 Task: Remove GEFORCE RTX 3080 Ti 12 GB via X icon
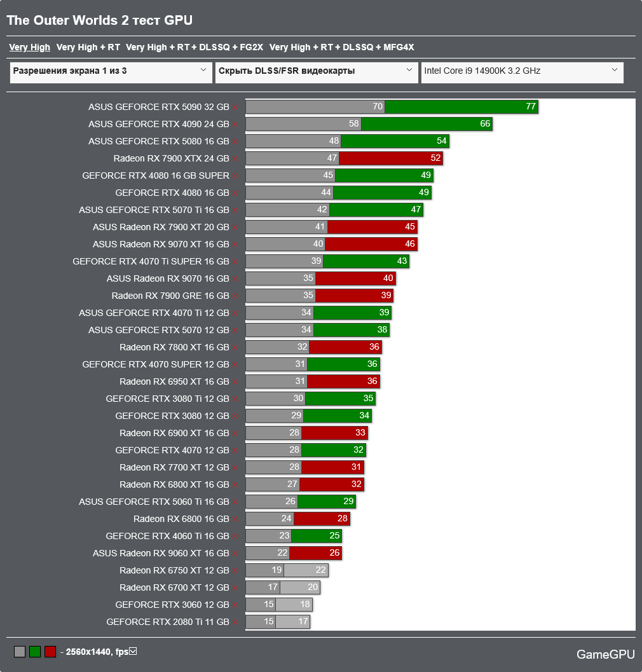(235, 399)
